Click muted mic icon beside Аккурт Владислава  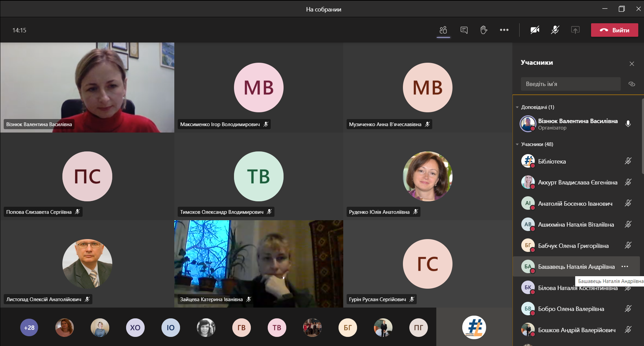click(x=628, y=182)
